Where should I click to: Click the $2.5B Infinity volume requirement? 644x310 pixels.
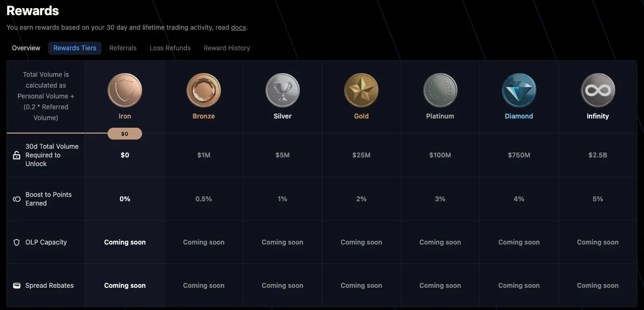click(598, 155)
